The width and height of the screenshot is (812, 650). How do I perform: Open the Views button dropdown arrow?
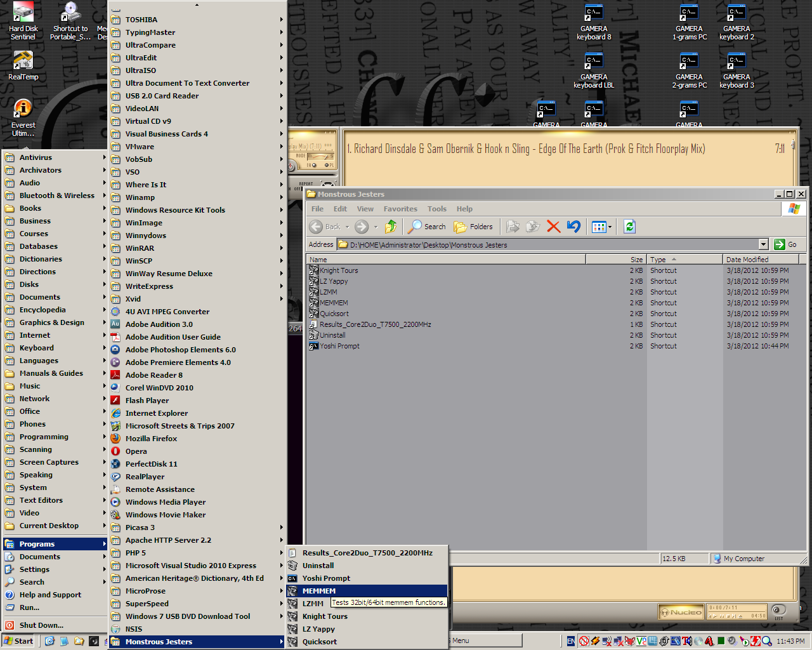(610, 227)
